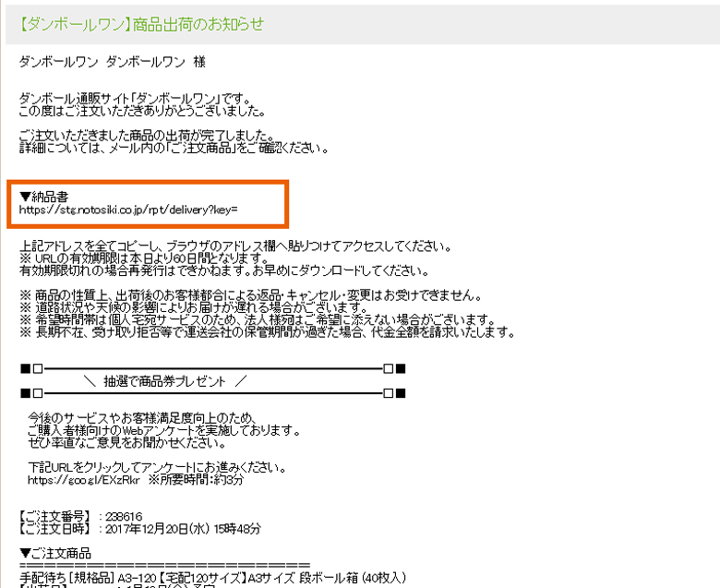Click order number 238616
720x588 pixels.
pos(124,516)
